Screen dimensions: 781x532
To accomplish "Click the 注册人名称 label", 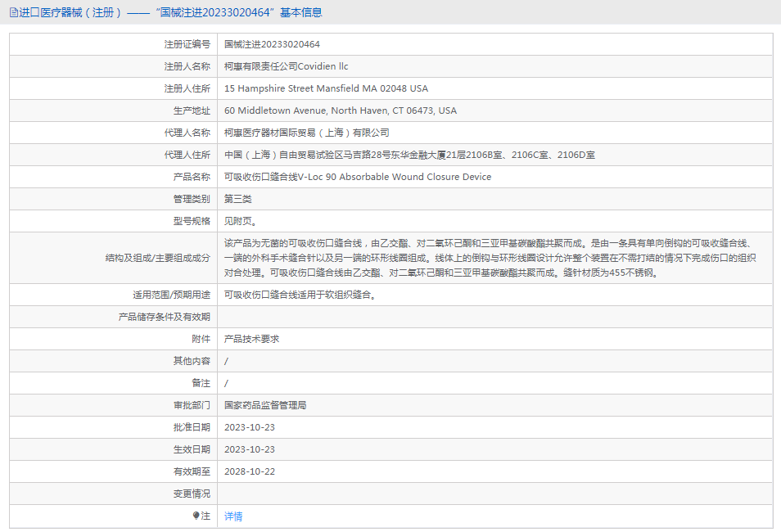I will tap(187, 66).
